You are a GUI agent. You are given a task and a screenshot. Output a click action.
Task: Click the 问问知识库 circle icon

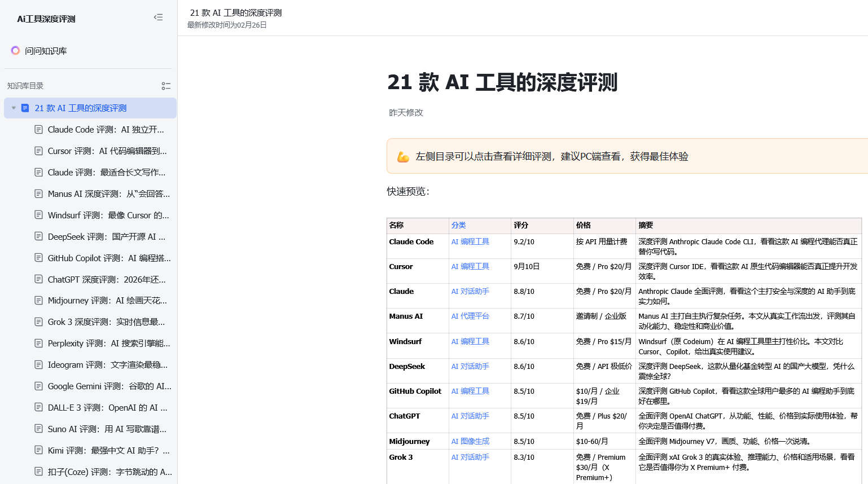[15, 51]
